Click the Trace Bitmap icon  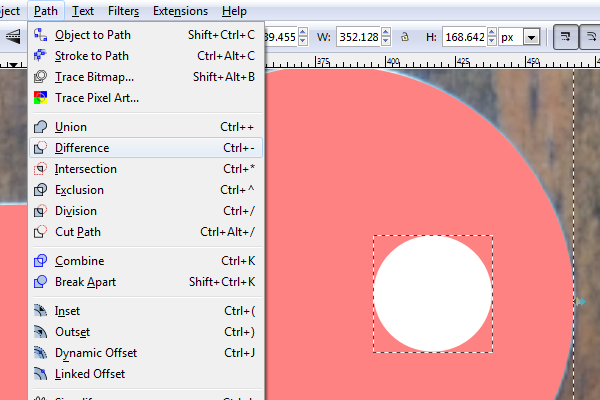click(40, 77)
